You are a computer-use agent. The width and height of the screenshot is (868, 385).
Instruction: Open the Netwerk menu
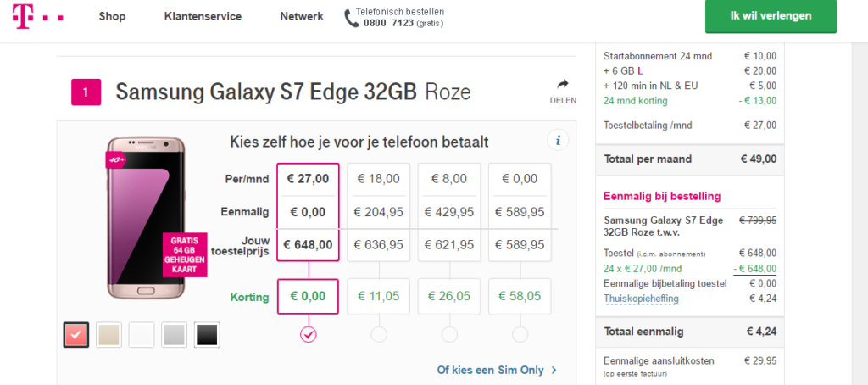pos(301,16)
